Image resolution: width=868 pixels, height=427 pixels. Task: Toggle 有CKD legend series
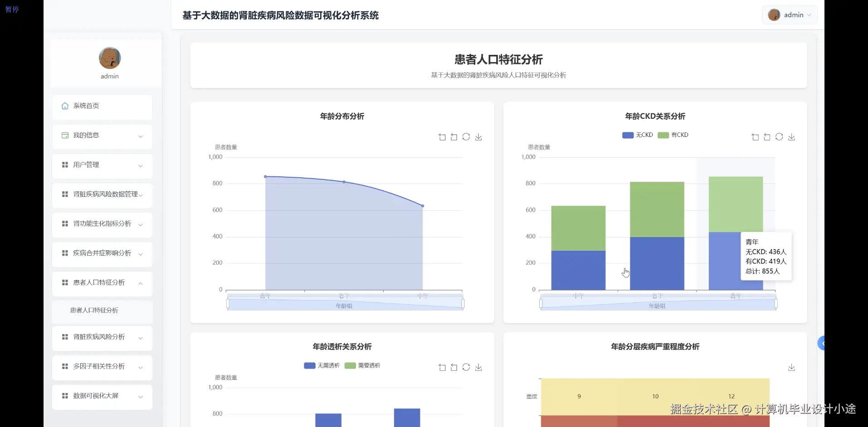[673, 135]
